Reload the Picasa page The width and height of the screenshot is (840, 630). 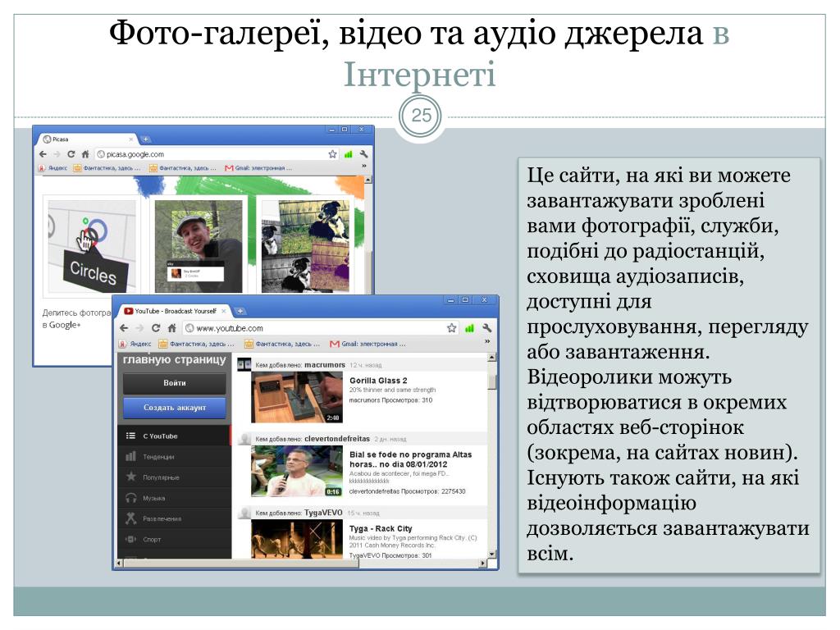pyautogui.click(x=71, y=154)
